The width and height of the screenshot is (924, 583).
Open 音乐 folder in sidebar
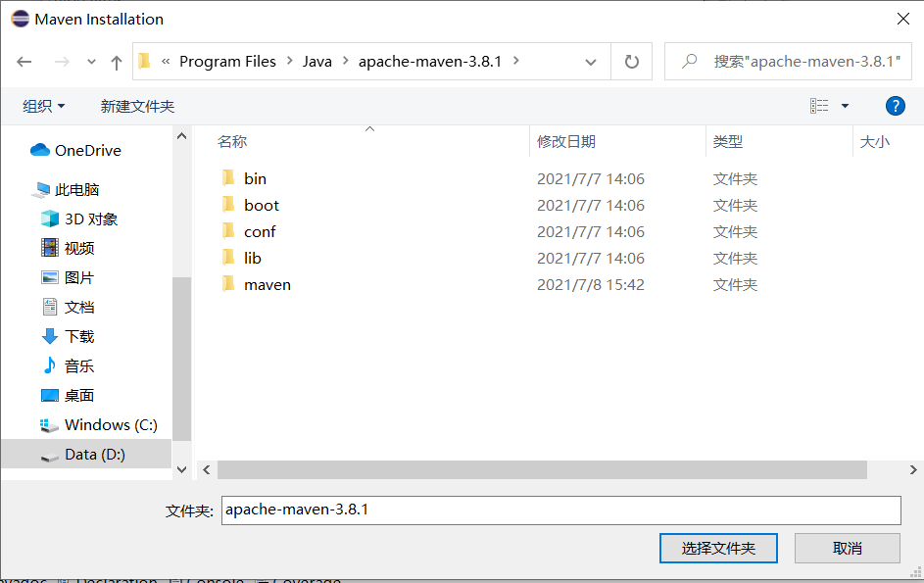[68, 366]
